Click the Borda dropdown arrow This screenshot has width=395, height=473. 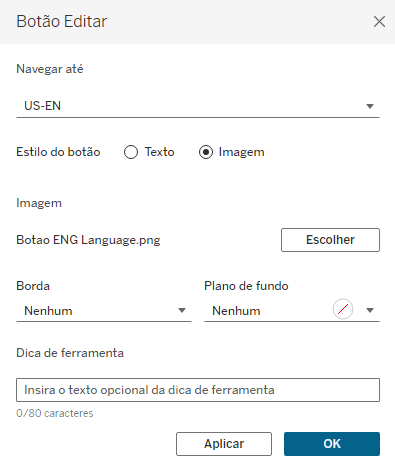pyautogui.click(x=182, y=311)
